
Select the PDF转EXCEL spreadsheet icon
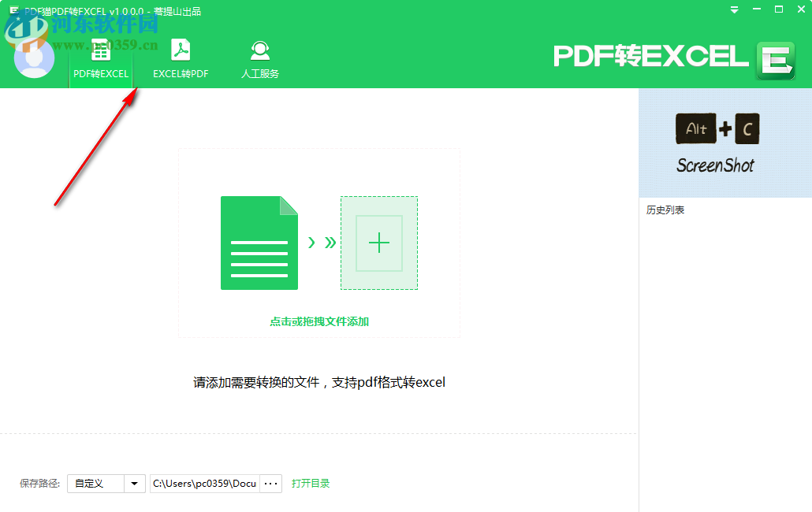(x=100, y=50)
